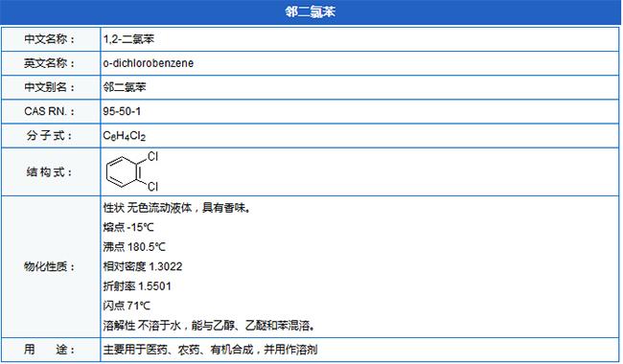Select the 结构式 label
The height and width of the screenshot is (364, 623).
point(49,171)
